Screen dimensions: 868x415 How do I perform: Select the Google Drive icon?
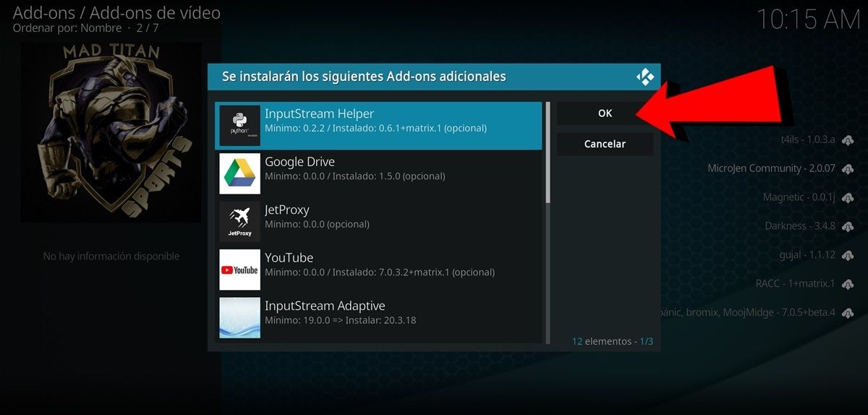239,174
